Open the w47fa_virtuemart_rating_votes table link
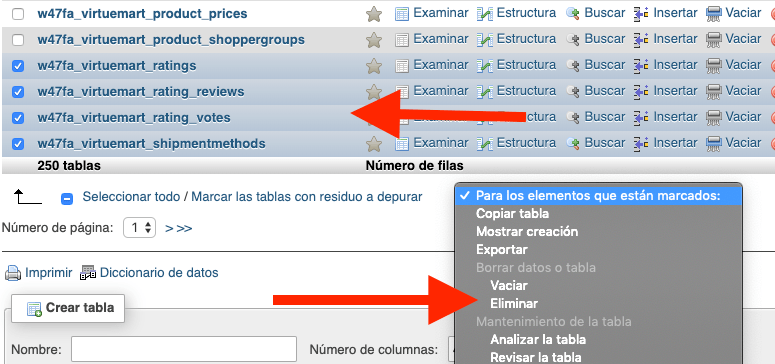This screenshot has width=775, height=364. [134, 118]
